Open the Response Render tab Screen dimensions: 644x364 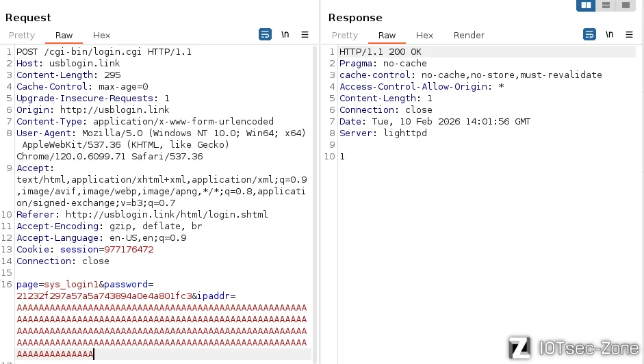point(469,36)
